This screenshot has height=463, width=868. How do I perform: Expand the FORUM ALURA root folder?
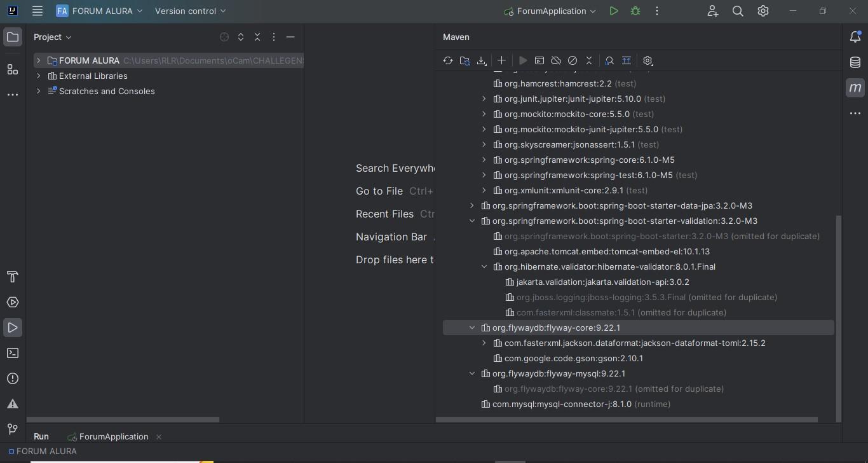pos(39,60)
